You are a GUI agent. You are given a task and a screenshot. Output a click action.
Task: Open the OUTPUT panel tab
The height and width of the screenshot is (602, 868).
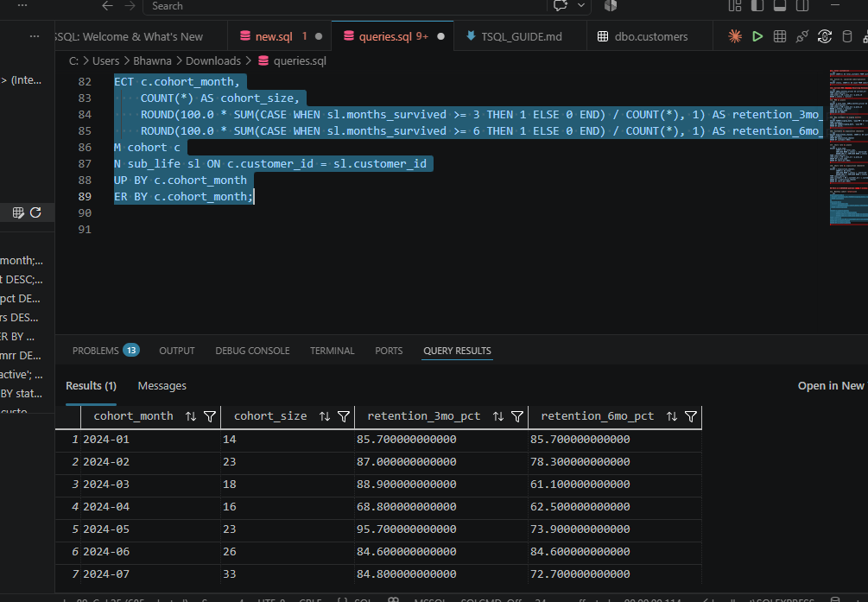pyautogui.click(x=177, y=351)
